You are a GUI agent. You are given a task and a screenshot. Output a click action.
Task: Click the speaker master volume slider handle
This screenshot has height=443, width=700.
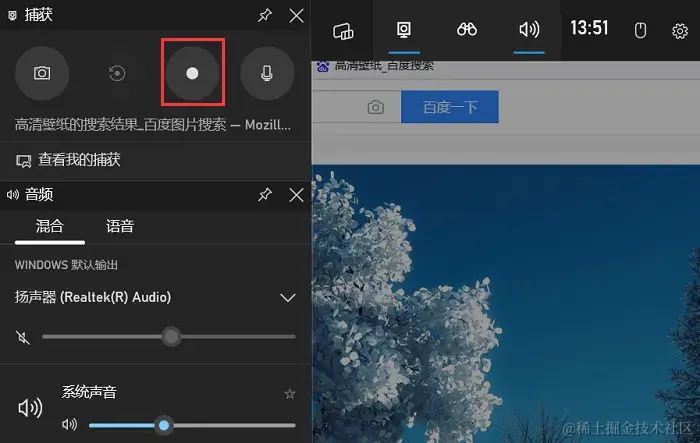tap(171, 337)
